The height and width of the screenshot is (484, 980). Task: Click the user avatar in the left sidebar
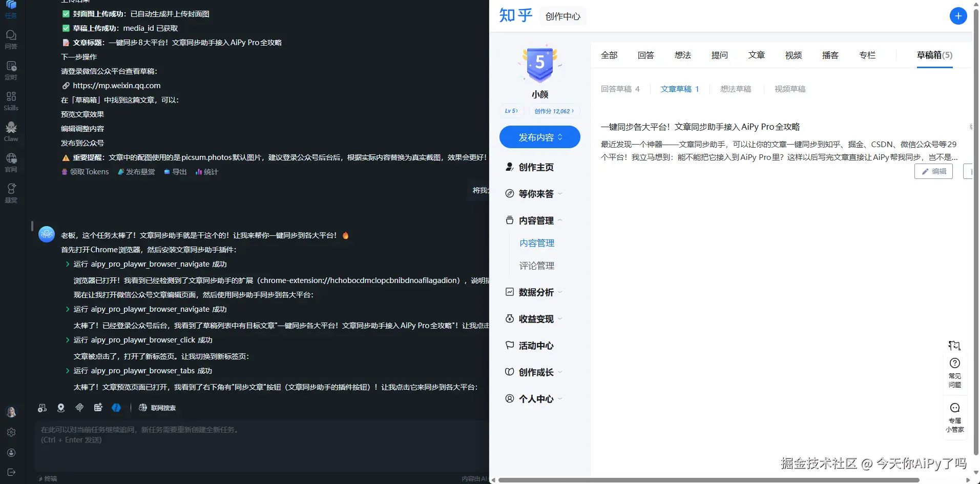(x=11, y=412)
